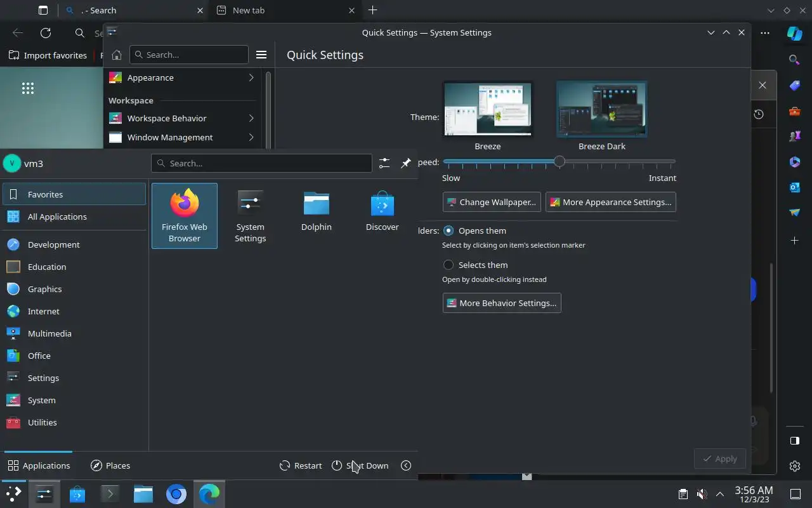Open Firefox Web Browser from Favorites
Image resolution: width=812 pixels, height=508 pixels.
[x=184, y=216]
